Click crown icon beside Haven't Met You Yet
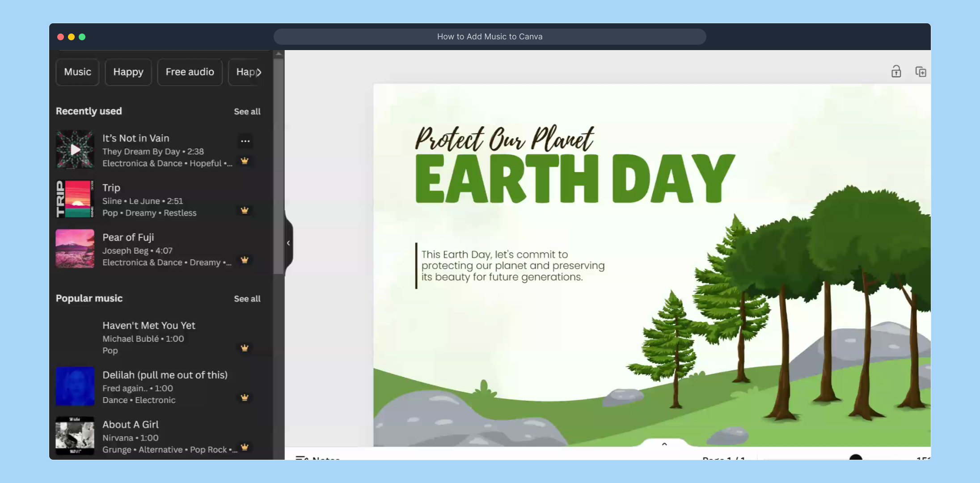This screenshot has width=980, height=483. (x=245, y=348)
